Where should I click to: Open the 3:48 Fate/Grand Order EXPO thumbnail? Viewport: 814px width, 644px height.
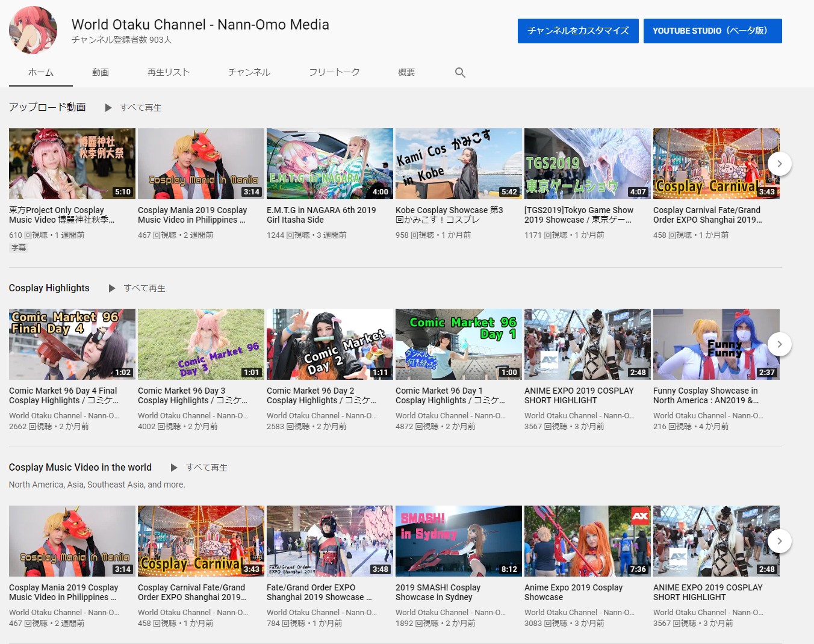pos(330,541)
